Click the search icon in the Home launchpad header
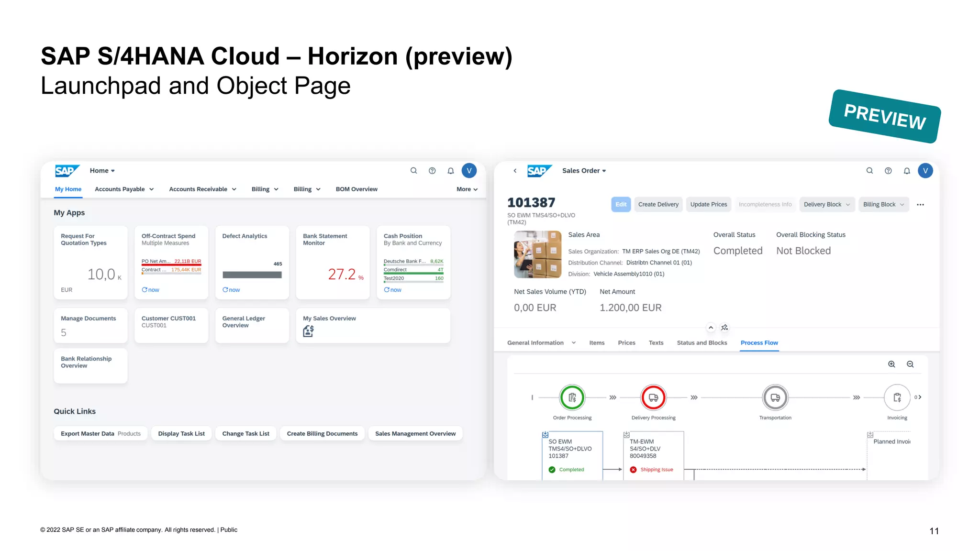The height and width of the screenshot is (551, 980). tap(413, 171)
